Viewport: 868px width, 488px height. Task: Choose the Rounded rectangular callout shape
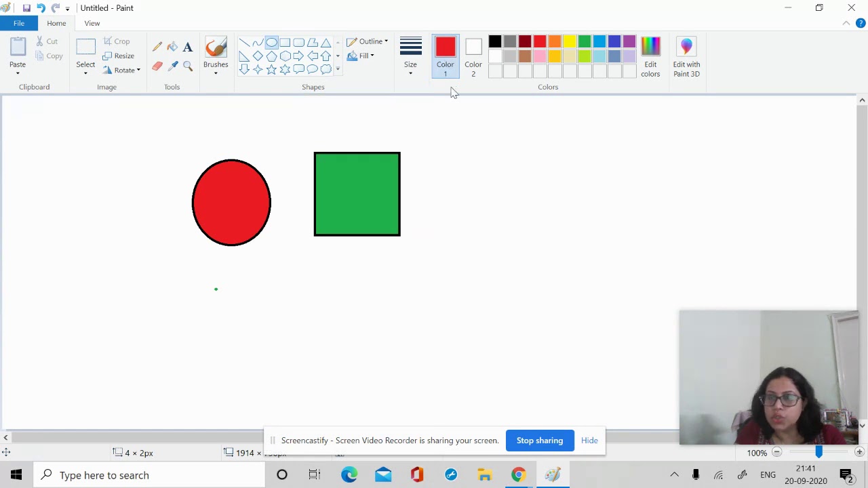point(298,69)
